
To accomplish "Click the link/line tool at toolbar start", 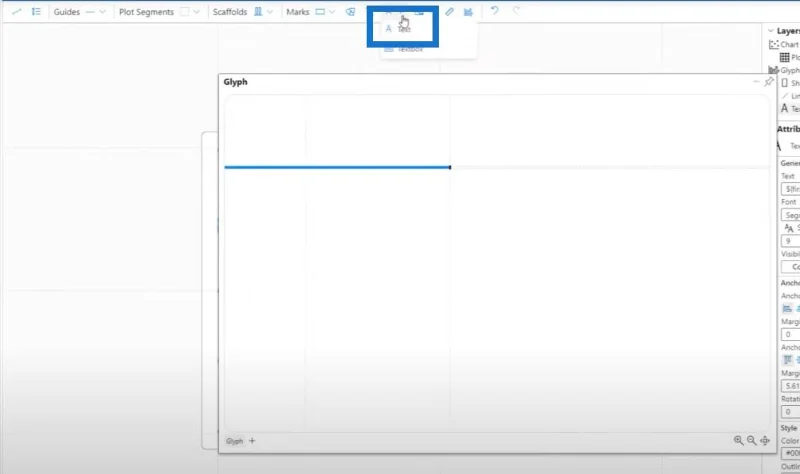I will click(16, 12).
